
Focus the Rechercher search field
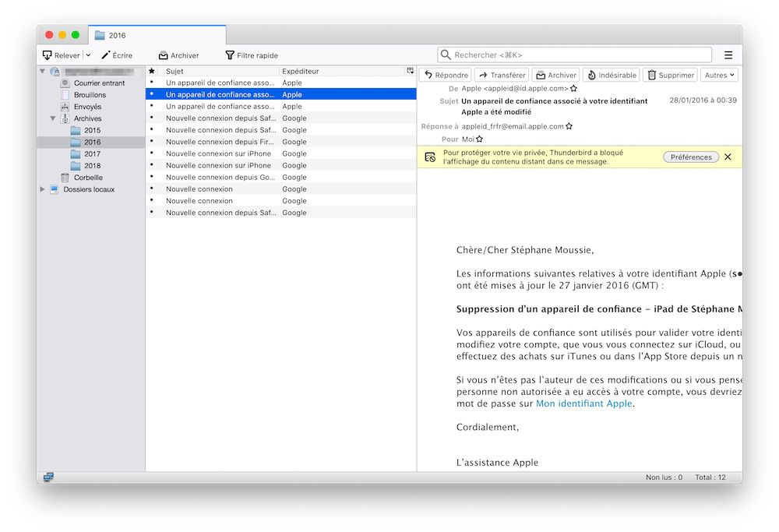tap(575, 55)
